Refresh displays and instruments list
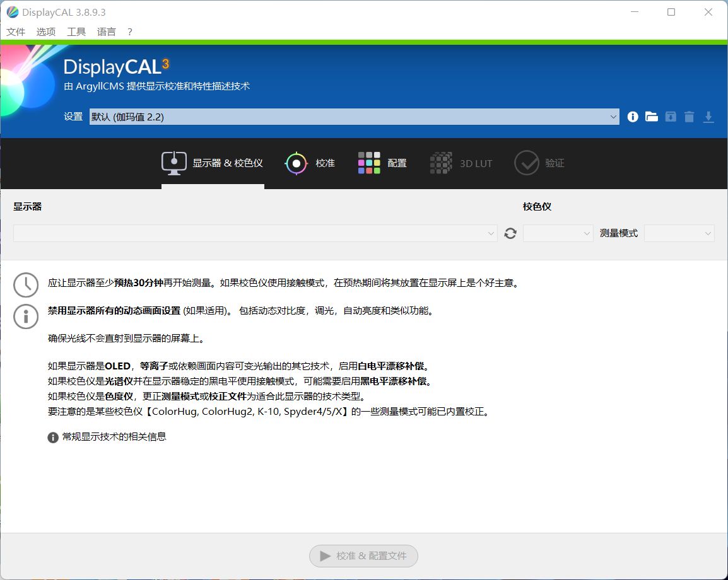Image resolution: width=728 pixels, height=580 pixels. [x=510, y=233]
